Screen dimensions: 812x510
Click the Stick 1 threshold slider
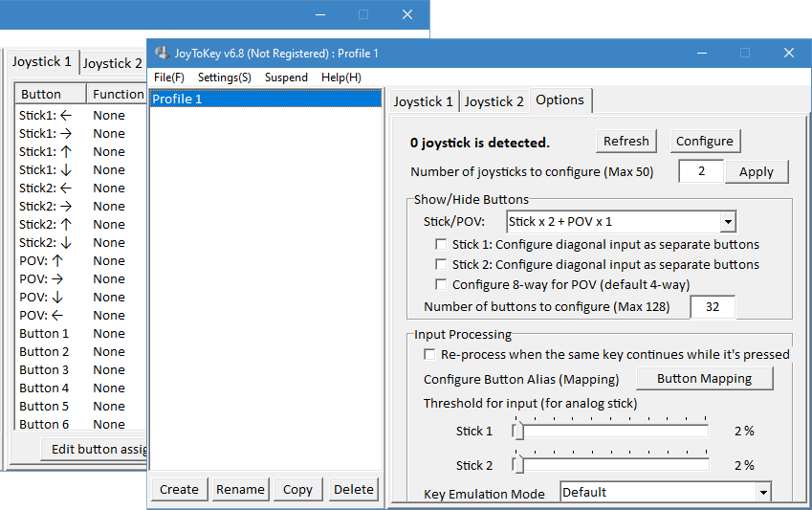pyautogui.click(x=610, y=432)
